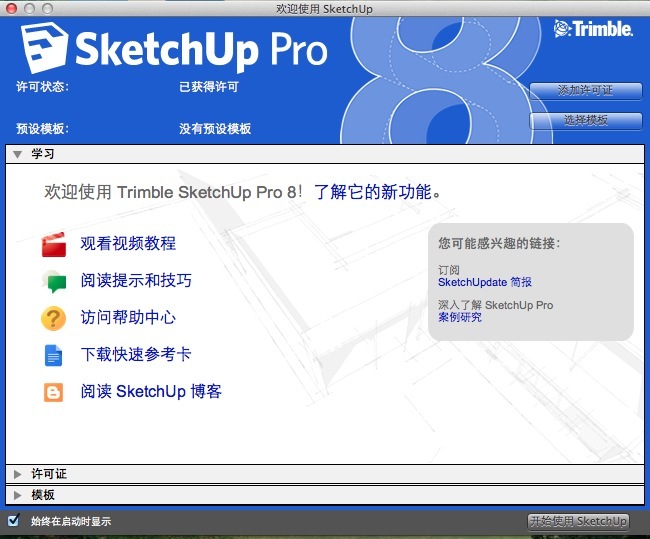Screen dimensions: 650x539
Task: Click the 您可能感兴趣的链接 heading
Action: 499,243
